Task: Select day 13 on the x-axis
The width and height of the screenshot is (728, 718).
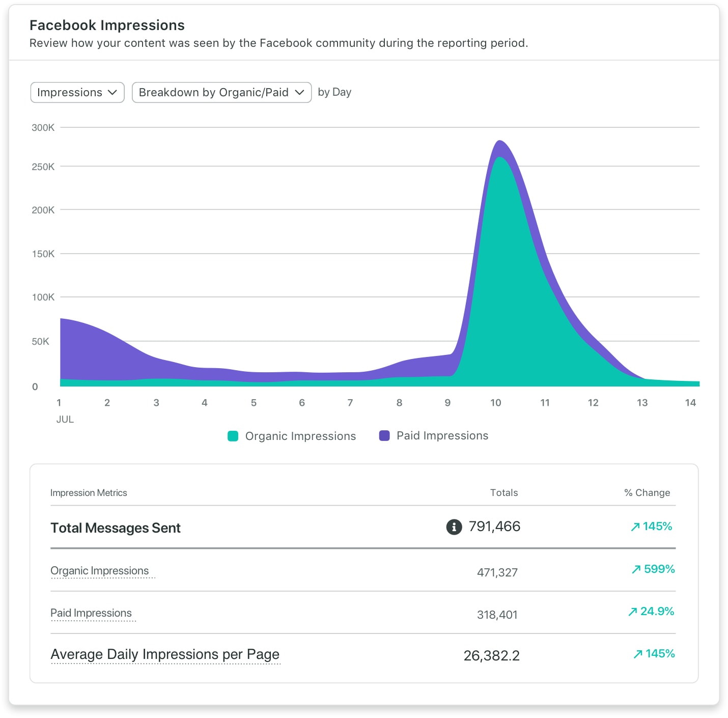Action: pyautogui.click(x=642, y=403)
